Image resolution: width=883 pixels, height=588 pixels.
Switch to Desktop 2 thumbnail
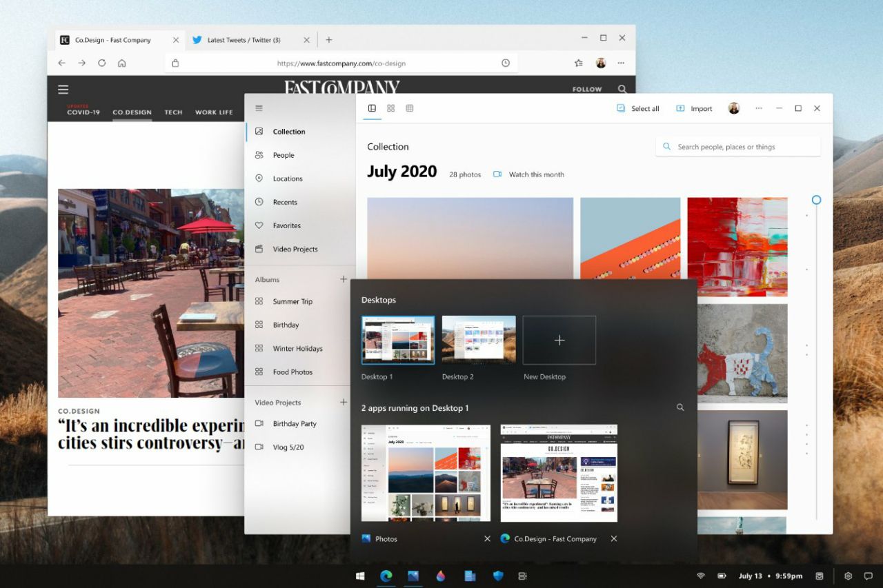click(479, 340)
